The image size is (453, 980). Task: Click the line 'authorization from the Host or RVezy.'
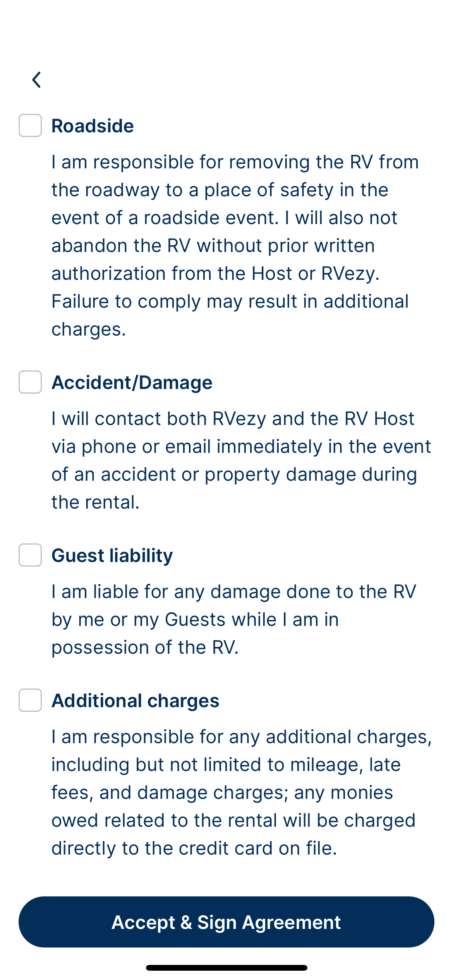tap(215, 274)
